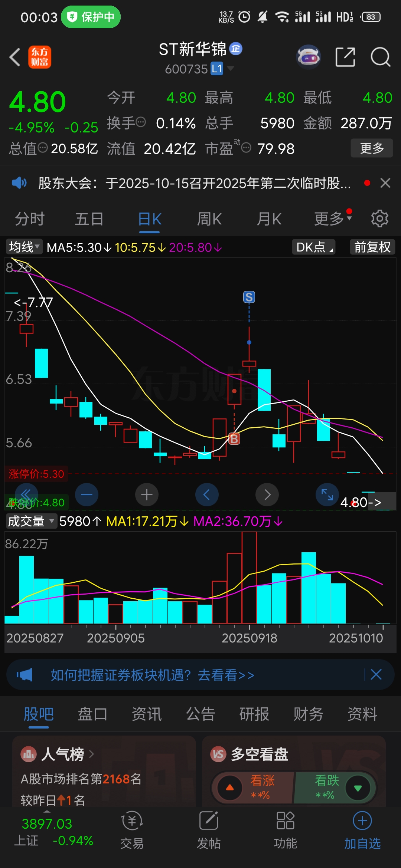Dismiss the shareholders meeting announcement bar
The height and width of the screenshot is (868, 401).
(x=385, y=183)
